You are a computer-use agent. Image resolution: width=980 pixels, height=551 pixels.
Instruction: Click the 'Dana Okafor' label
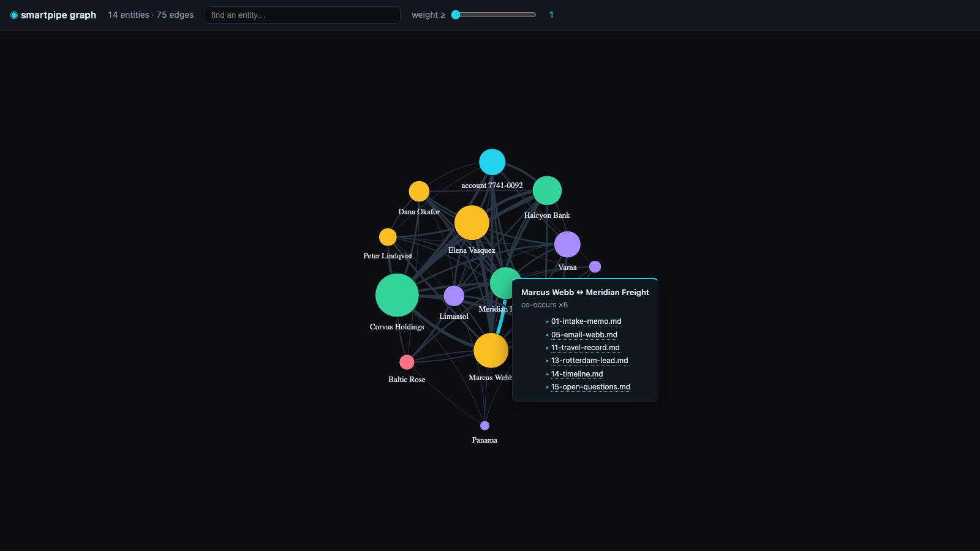coord(419,212)
